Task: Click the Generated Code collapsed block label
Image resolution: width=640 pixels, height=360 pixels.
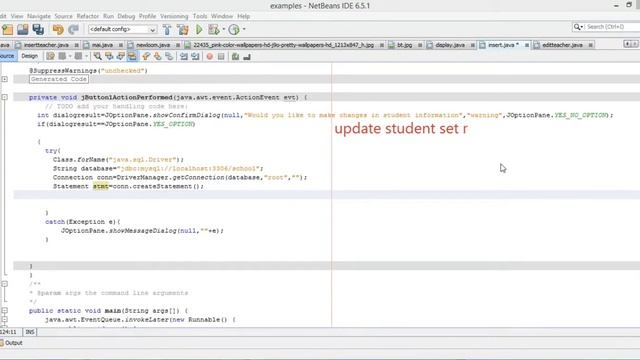Action: coord(59,79)
